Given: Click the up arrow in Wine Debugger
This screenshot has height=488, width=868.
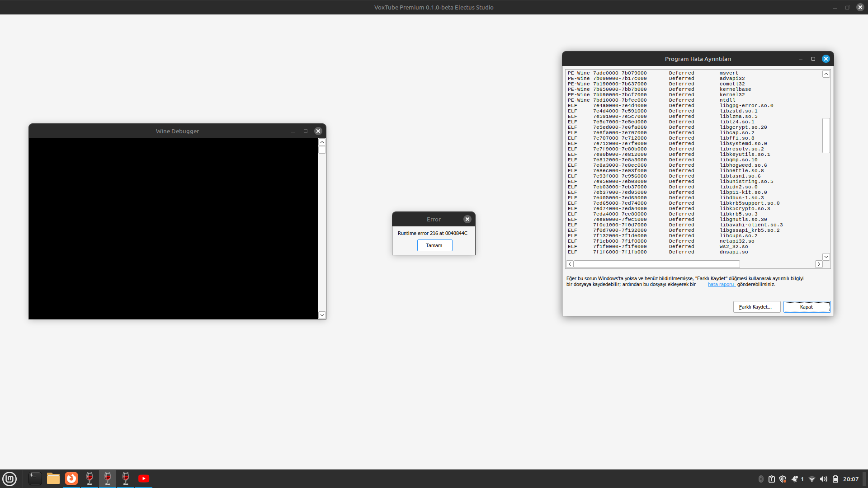Looking at the screenshot, I should (322, 142).
